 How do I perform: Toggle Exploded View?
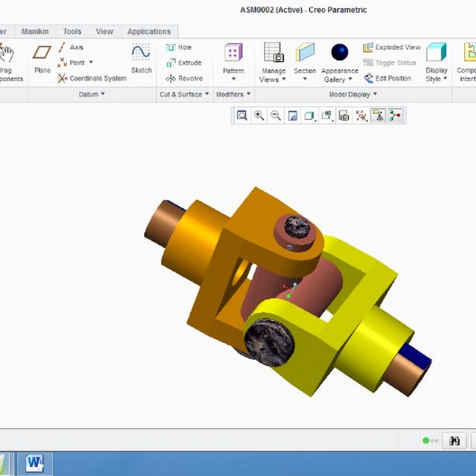(x=392, y=47)
